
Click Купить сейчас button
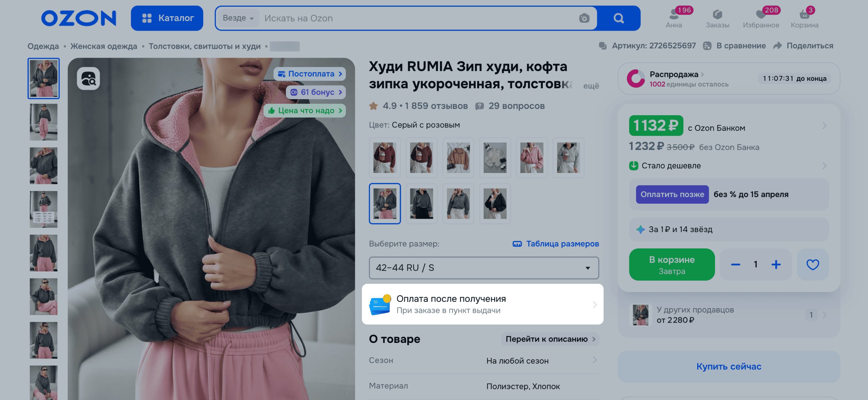728,367
